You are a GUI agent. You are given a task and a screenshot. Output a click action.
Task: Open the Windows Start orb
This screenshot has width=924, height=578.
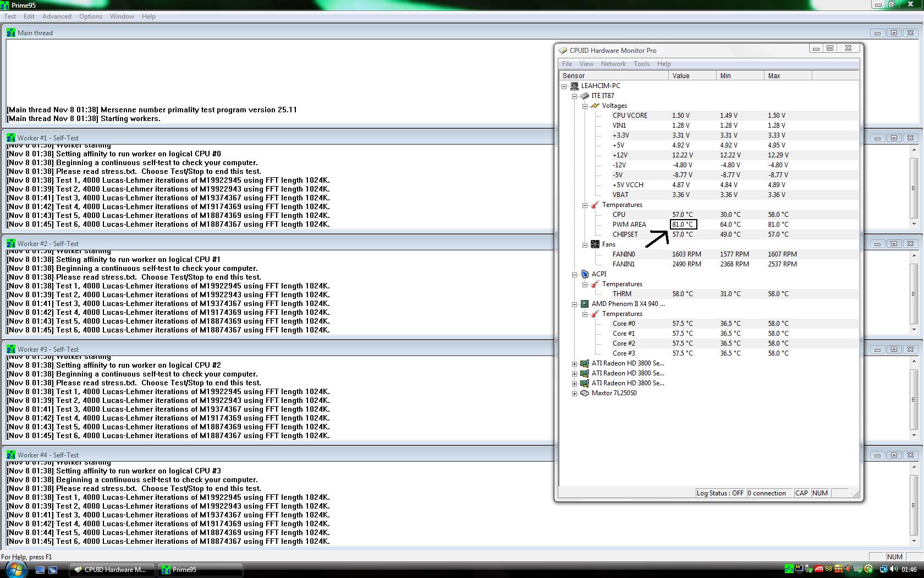(x=16, y=569)
